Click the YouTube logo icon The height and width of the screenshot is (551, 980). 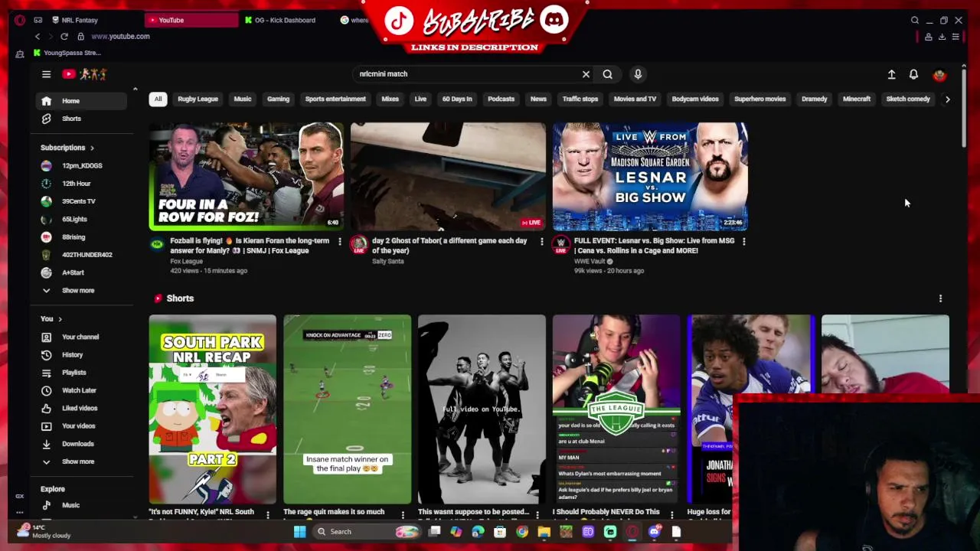pyautogui.click(x=69, y=74)
